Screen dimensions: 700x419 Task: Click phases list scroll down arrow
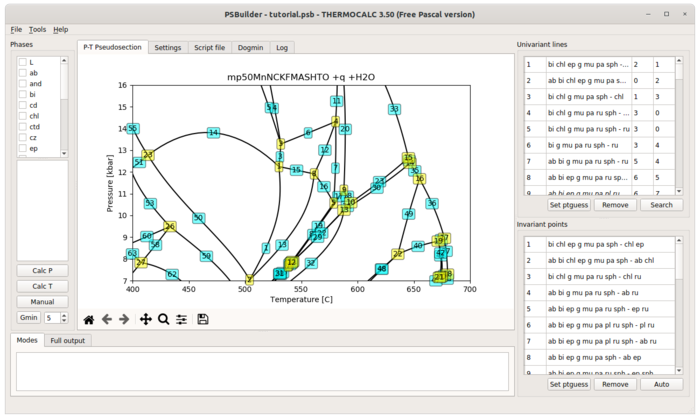click(64, 153)
